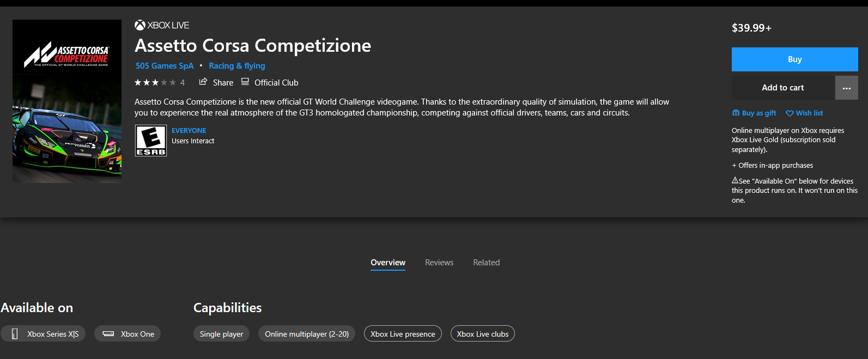Viewport: 868px width, 359px height.
Task: Click the "Offers in-app purchases" note
Action: click(772, 166)
